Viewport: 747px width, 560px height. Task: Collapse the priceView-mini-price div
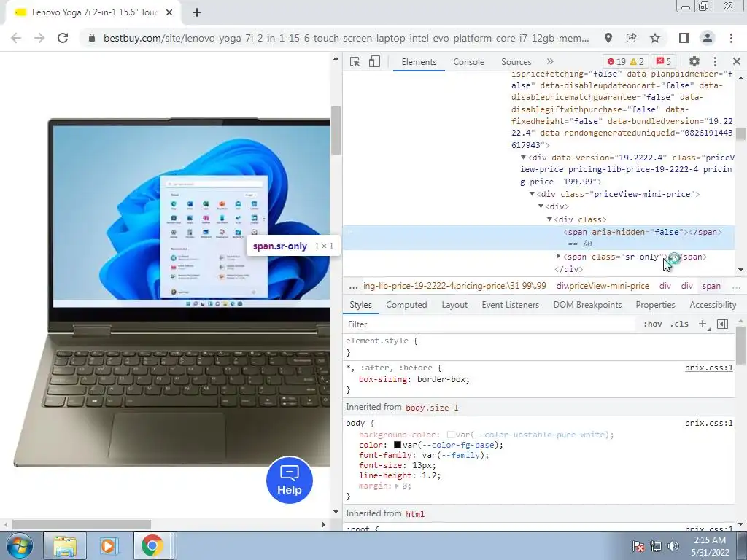click(532, 194)
